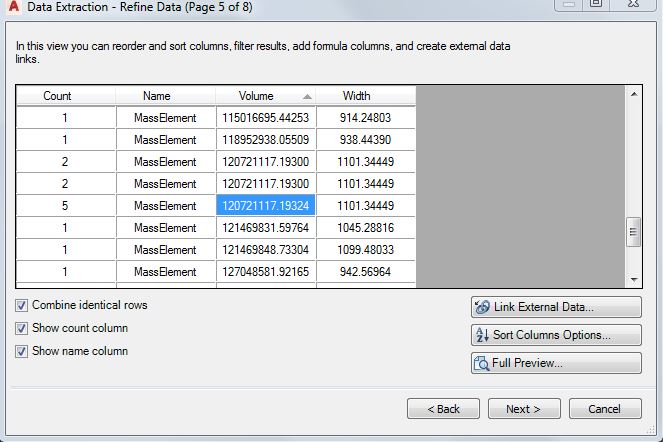663x442 pixels.
Task: Click the table scrollbar down arrow
Action: tap(633, 280)
